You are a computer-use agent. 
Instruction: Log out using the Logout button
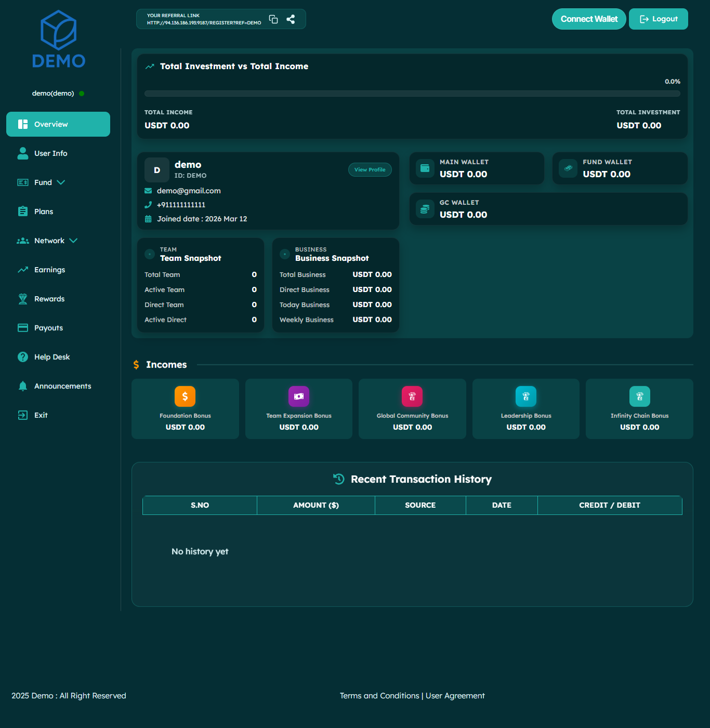(658, 19)
